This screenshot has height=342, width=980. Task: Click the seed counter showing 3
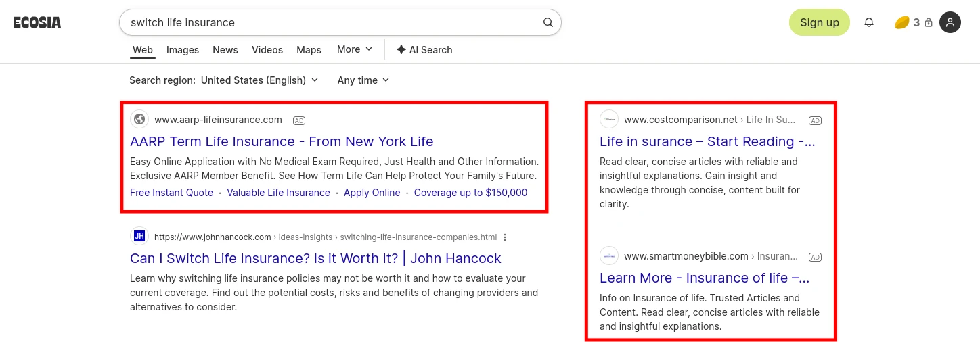tap(914, 22)
